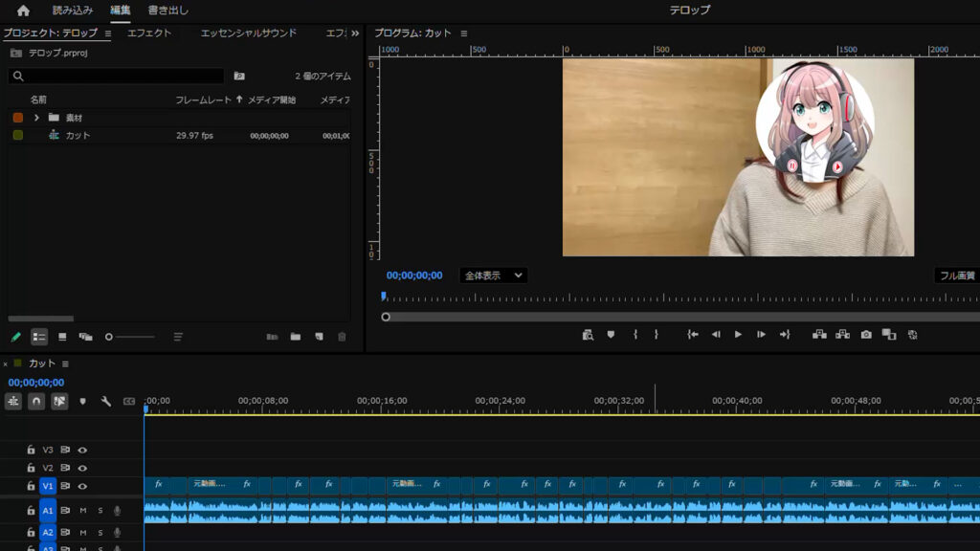Enable the timeline Snap magnet icon
Image resolution: width=980 pixels, height=551 pixels.
click(x=36, y=402)
